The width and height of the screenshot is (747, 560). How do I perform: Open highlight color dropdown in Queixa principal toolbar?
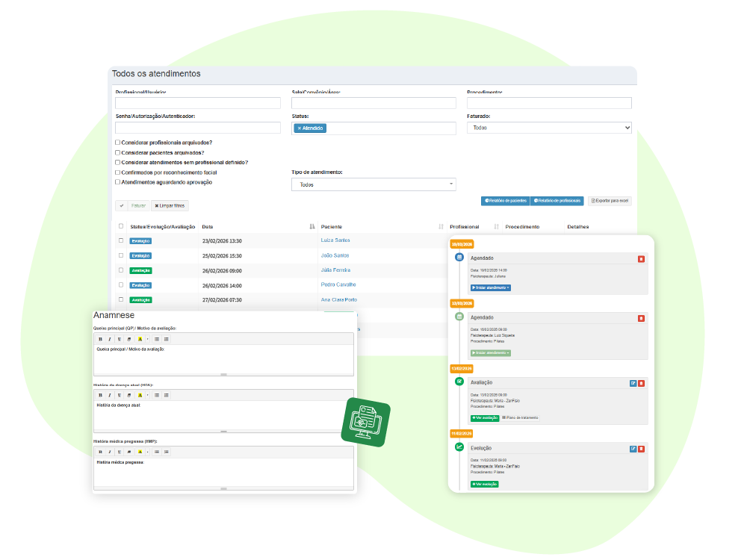147,340
